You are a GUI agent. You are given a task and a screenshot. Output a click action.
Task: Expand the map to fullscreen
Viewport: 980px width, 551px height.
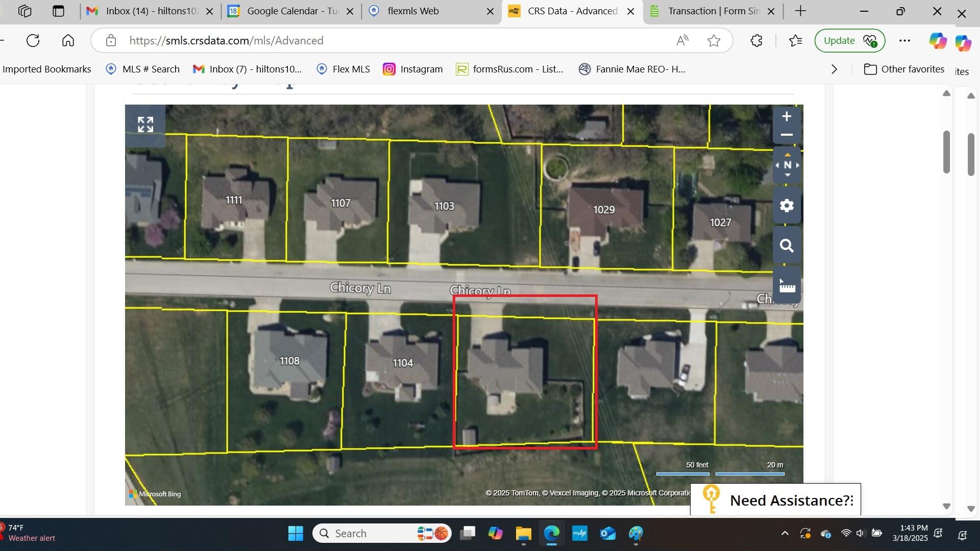point(145,124)
